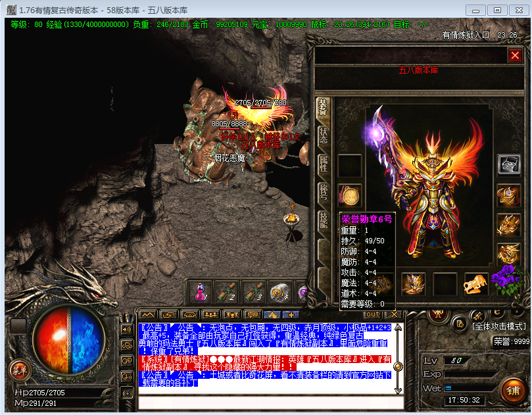Screen dimensions: 532x415
Task: Use the spiral stone in hotbar slot 4
Action: (280, 292)
